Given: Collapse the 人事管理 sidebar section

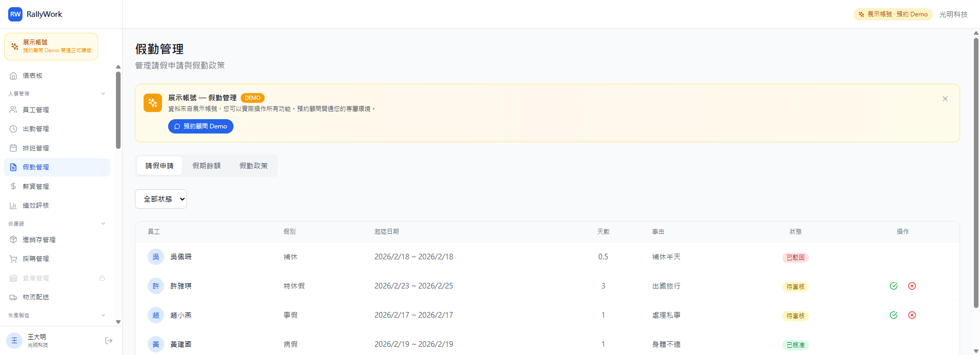Looking at the screenshot, I should [103, 94].
